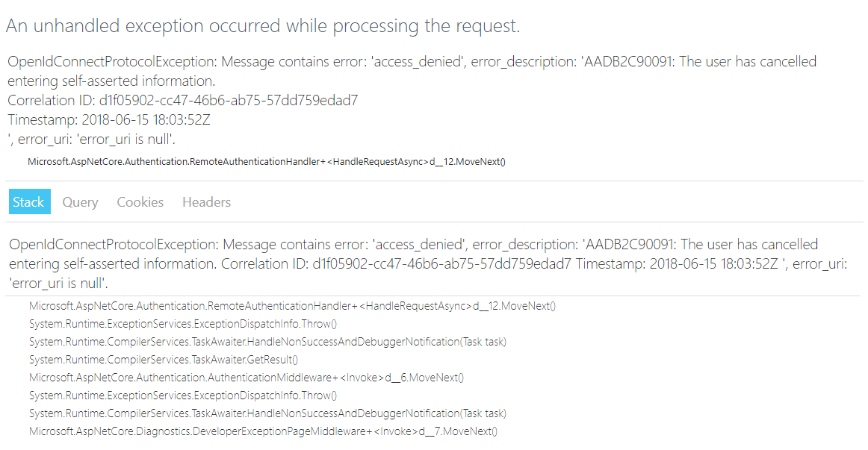
Task: Show the Headers tab
Action: tap(206, 201)
